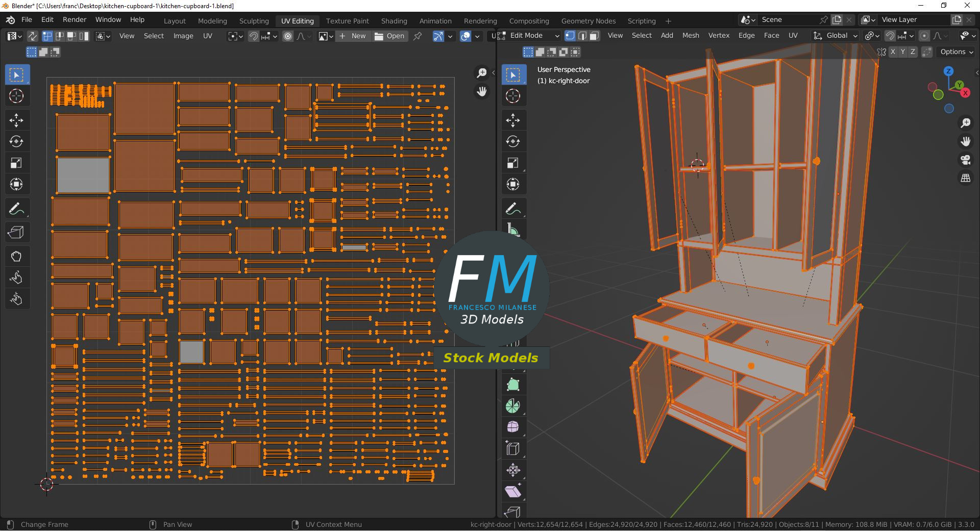
Task: Toggle snapping magnet in UV editor
Action: pos(254,36)
